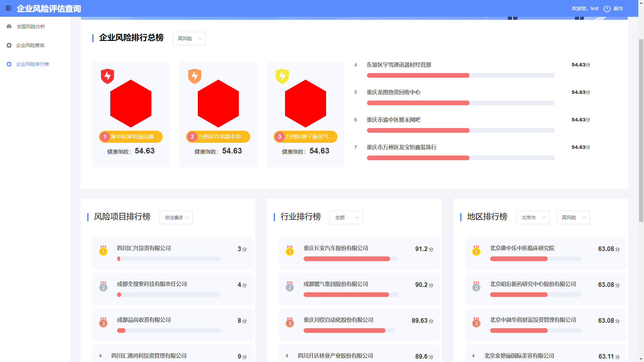Click the page vertical scrollbar thumb
Viewport: 644px width, 362px height.
point(641,130)
